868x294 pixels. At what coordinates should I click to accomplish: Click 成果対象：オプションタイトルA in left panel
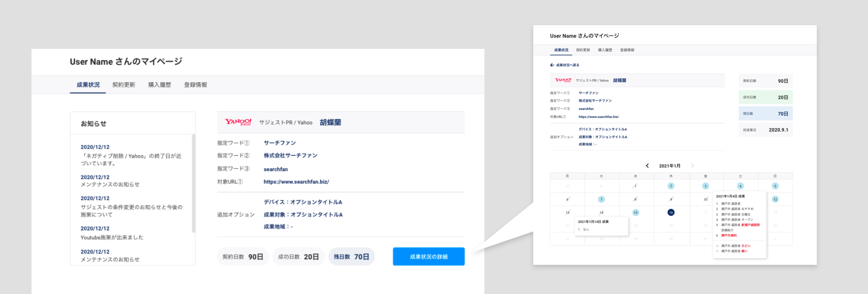(x=303, y=214)
